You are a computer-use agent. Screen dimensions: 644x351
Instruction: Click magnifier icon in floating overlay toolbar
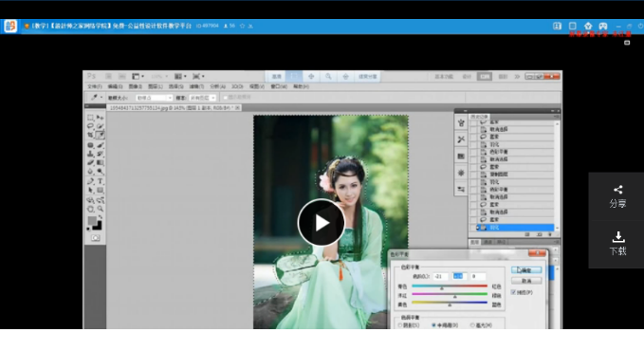click(x=328, y=77)
